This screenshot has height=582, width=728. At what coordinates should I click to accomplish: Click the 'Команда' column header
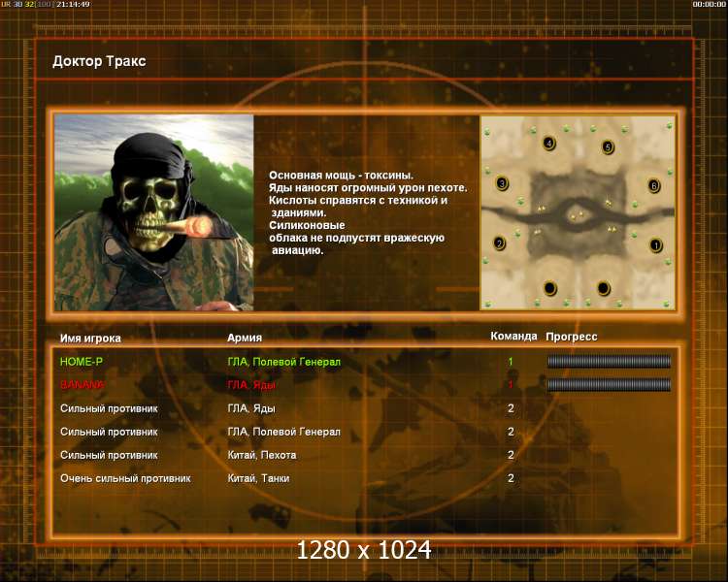513,337
